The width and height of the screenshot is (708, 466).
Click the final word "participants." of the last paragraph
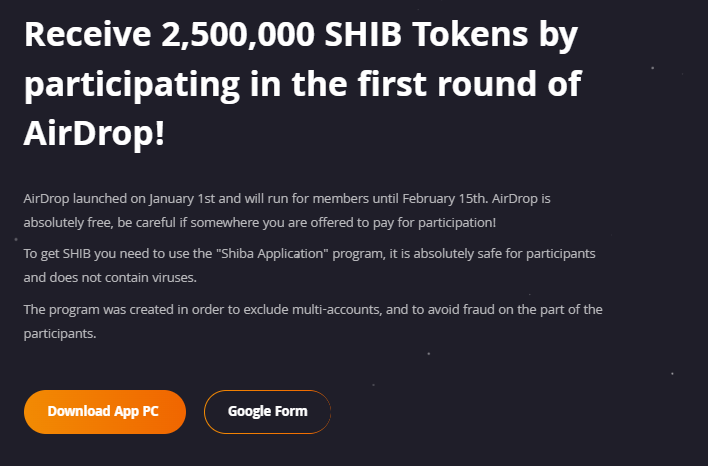click(x=60, y=334)
